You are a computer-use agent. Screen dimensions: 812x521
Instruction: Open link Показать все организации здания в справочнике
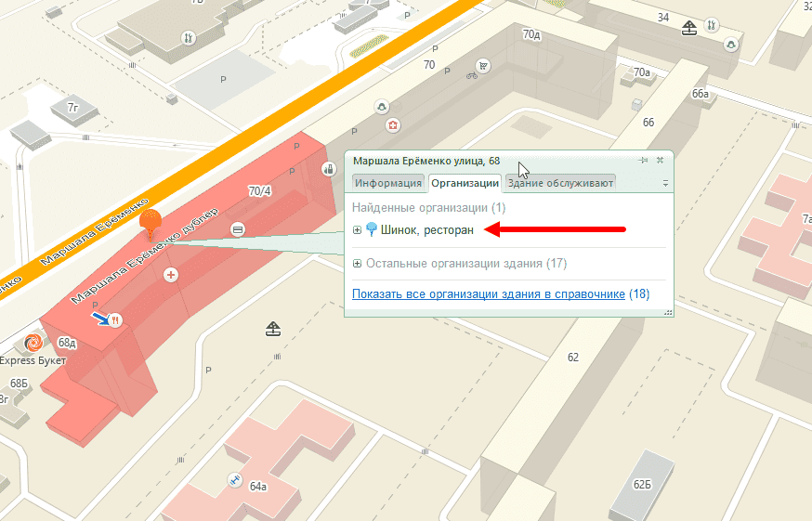click(489, 294)
